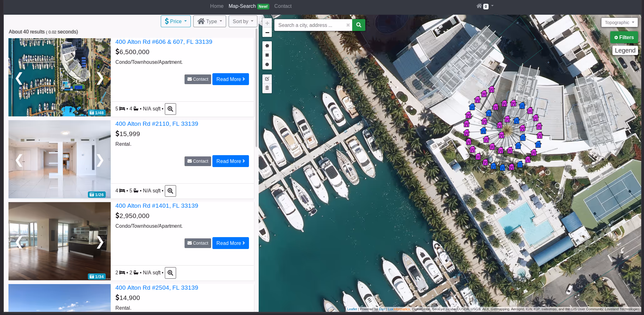Select the draw rectangle map tool
Image resolution: width=644 pixels, height=315 pixels.
[267, 55]
